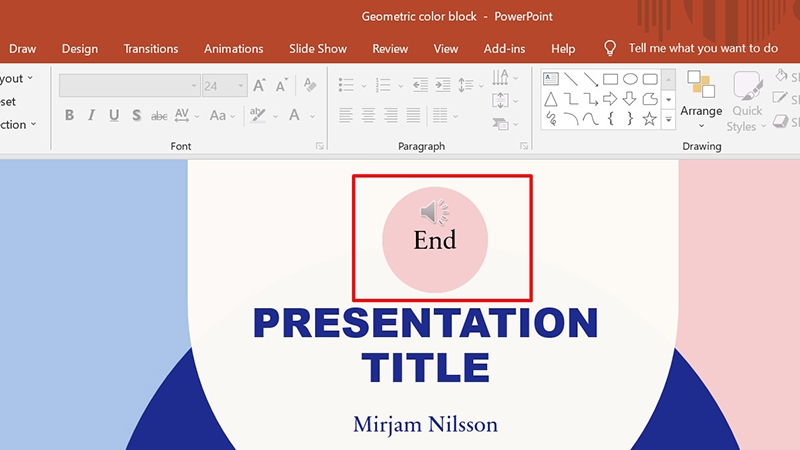Screen dimensions: 800x450
Task: Select the Right Brace shape
Action: tap(630, 119)
